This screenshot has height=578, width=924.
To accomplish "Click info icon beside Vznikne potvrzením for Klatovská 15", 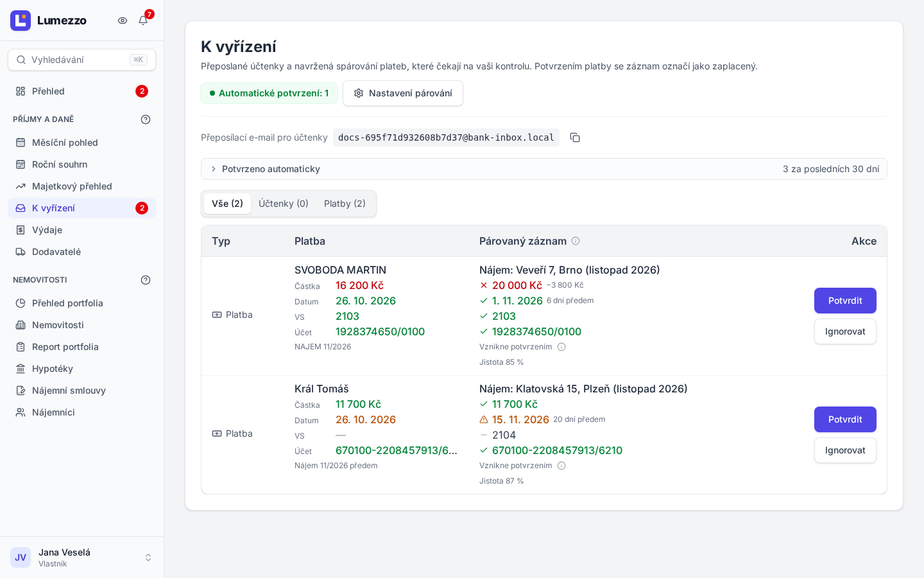I will 561,466.
